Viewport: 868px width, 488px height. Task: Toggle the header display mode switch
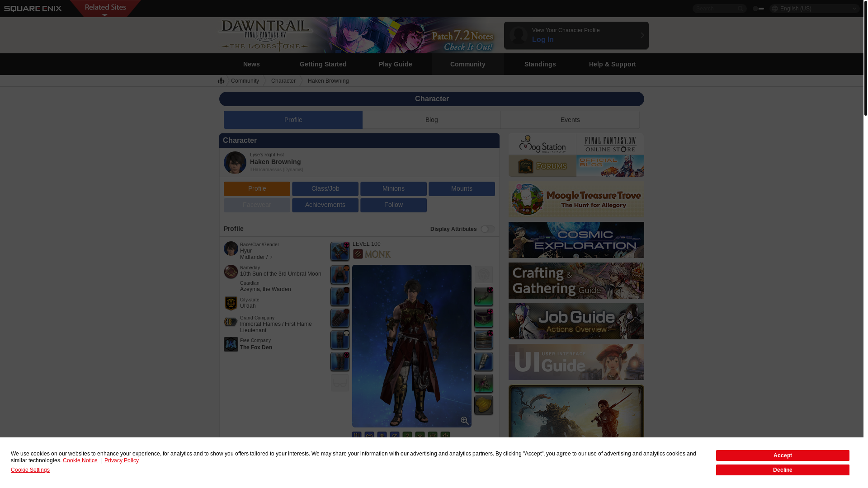click(x=758, y=9)
